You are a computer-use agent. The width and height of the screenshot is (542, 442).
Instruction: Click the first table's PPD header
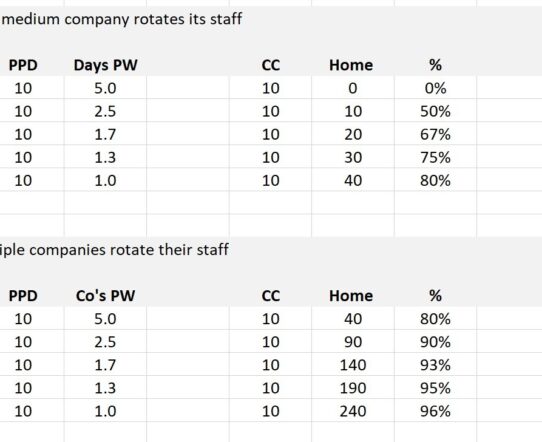[23, 65]
